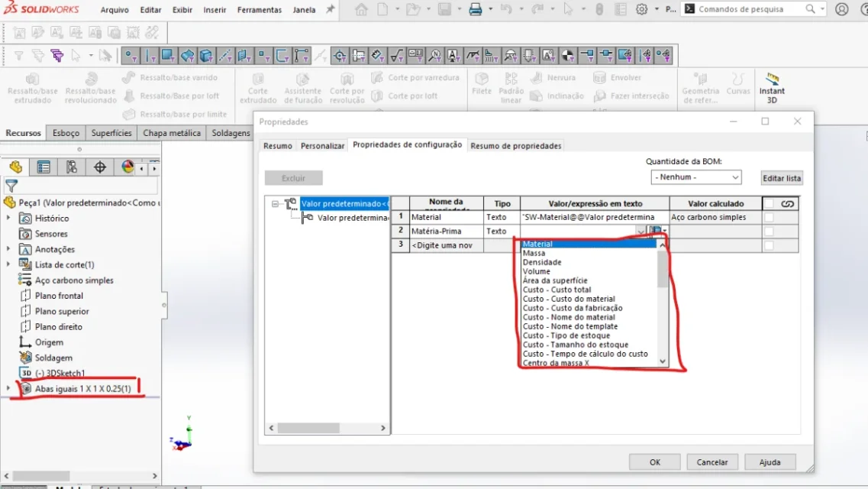Click the Instant 3D tool
The image size is (868, 489).
coord(772,89)
